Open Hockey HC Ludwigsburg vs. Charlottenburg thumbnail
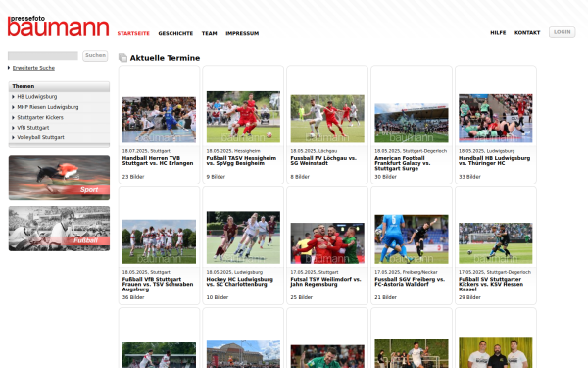Viewport: 588px width, 368px height. tap(243, 237)
